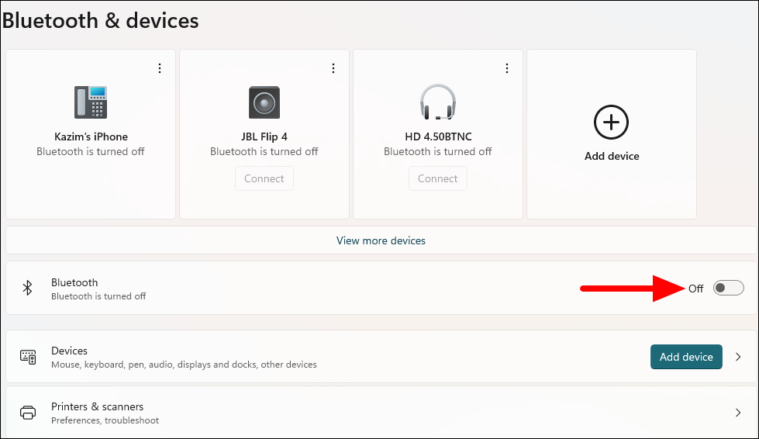Click the 'Bluetooth & devices' page heading
The image size is (759, 439).
[100, 21]
